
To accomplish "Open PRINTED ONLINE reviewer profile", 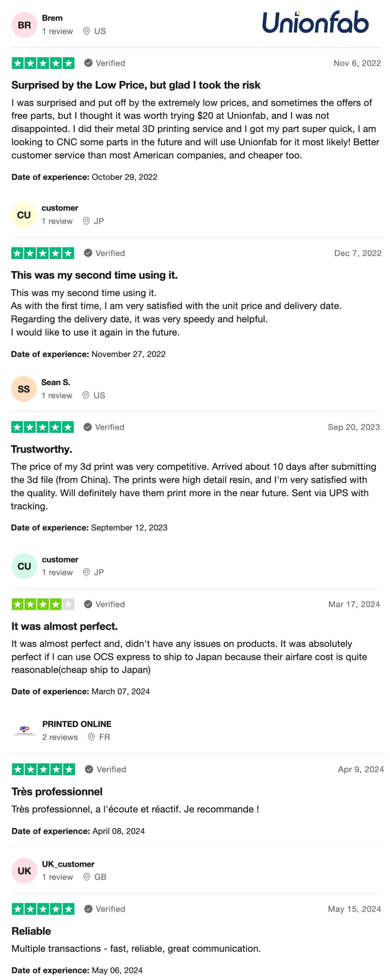I will click(x=77, y=724).
